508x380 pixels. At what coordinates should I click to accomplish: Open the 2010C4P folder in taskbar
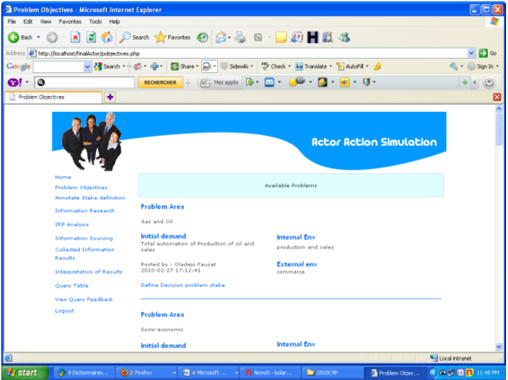point(333,373)
